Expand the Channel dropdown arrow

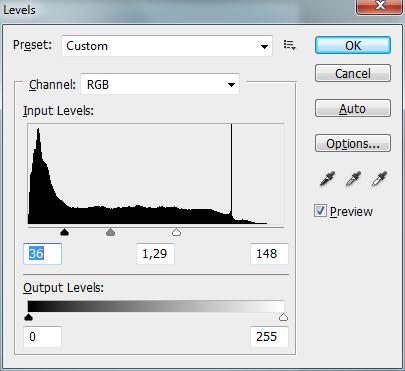pos(231,85)
